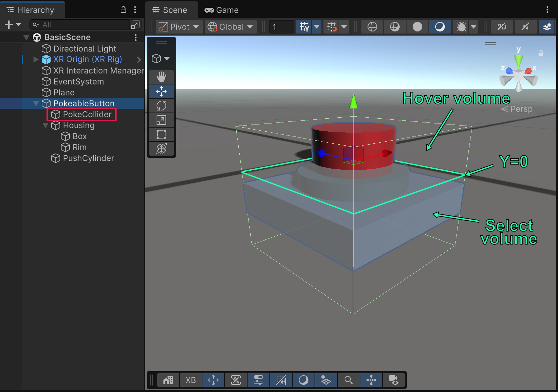
Task: Click the Hierarchy search field
Action: [x=80, y=25]
